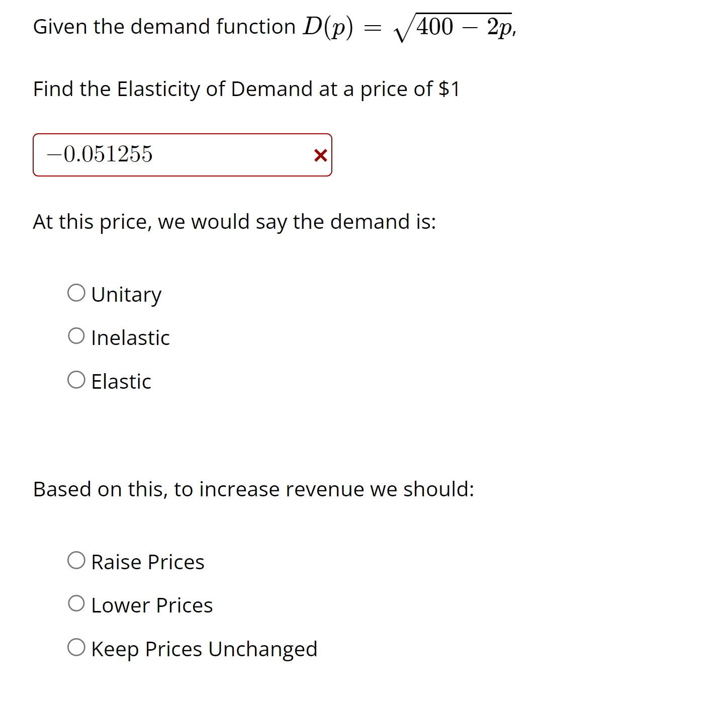Select the Unitary radio button
The image size is (728, 702).
pyautogui.click(x=76, y=292)
